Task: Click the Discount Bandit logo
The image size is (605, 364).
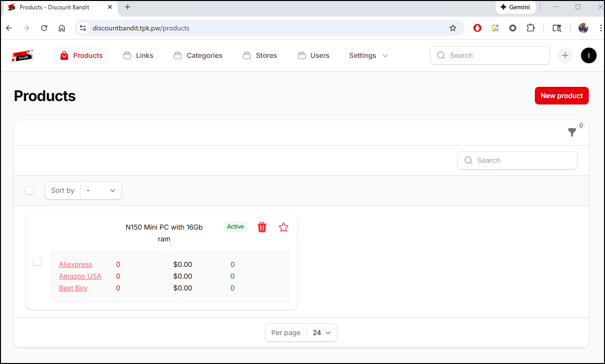Action: pos(23,56)
